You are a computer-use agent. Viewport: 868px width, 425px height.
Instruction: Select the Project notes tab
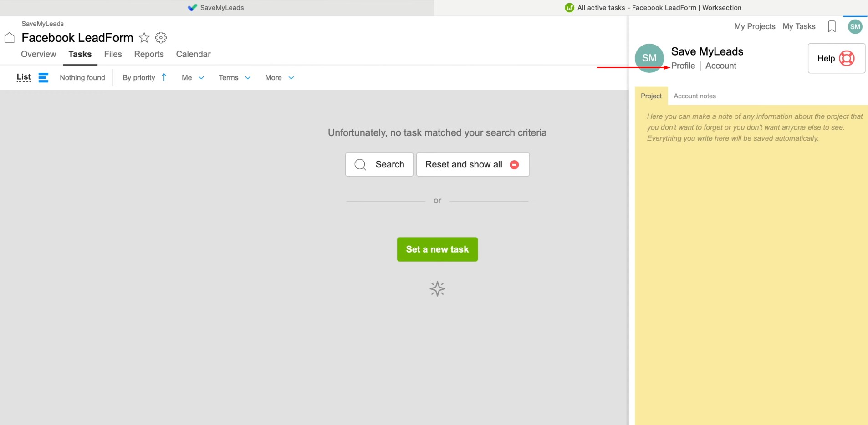pyautogui.click(x=651, y=96)
